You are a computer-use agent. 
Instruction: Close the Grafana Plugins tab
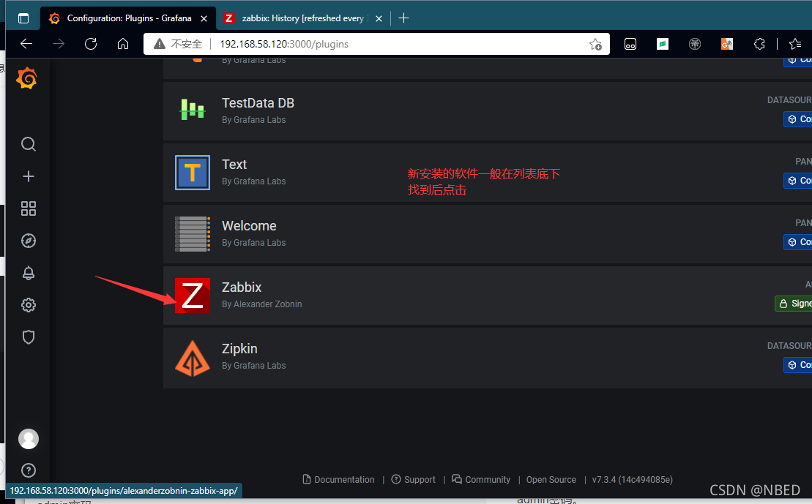coord(204,18)
